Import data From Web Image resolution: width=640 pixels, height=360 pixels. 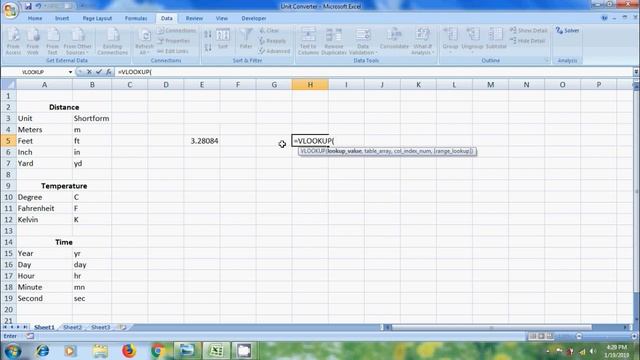coord(33,41)
